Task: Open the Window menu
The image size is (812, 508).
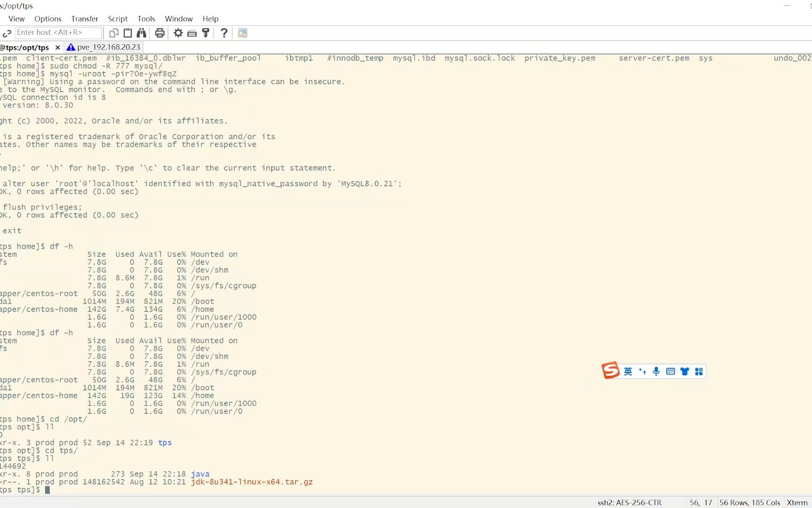Action: point(179,19)
